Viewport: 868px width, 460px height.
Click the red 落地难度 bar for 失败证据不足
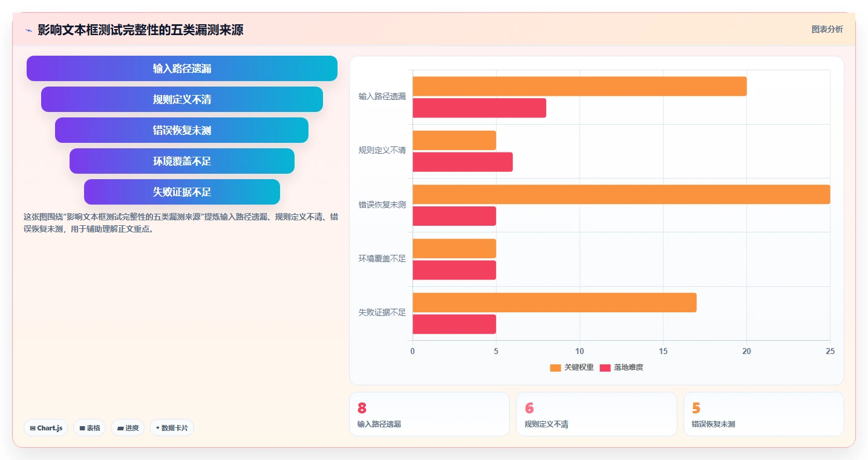click(454, 324)
